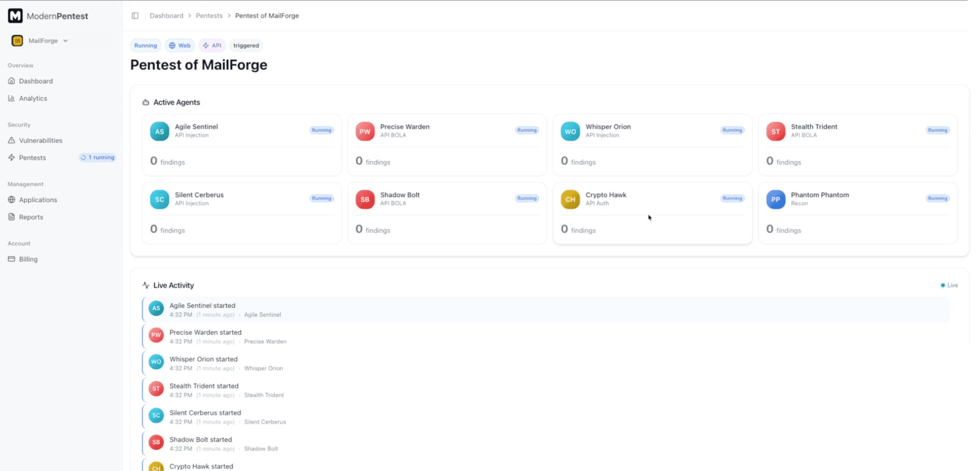
Task: Click the API lightning tag
Action: pyautogui.click(x=212, y=46)
